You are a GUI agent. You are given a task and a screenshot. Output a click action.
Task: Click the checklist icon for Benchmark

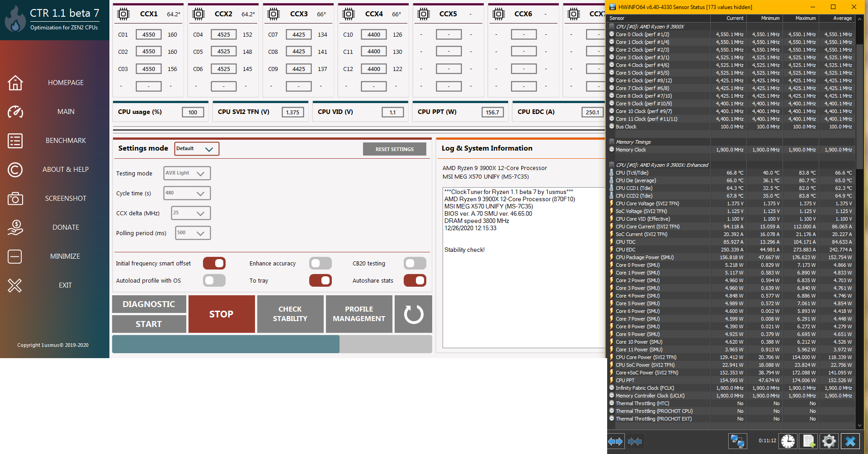click(x=15, y=141)
